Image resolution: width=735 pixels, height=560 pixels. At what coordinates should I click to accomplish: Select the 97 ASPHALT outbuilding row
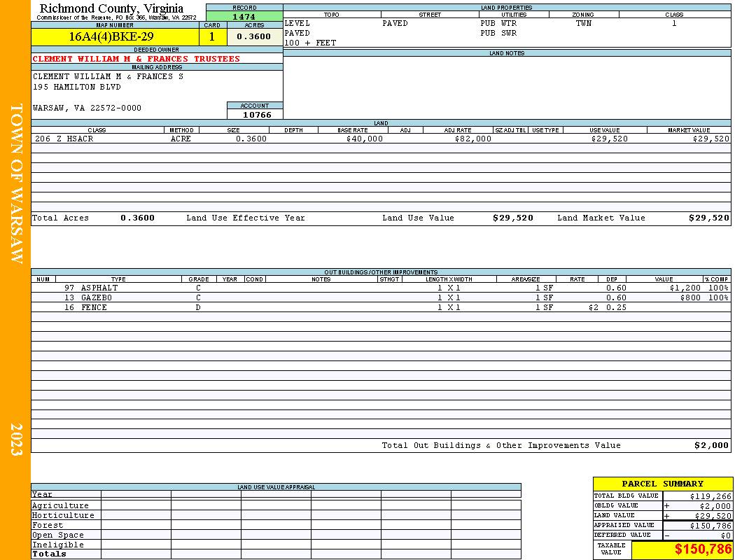click(381, 288)
